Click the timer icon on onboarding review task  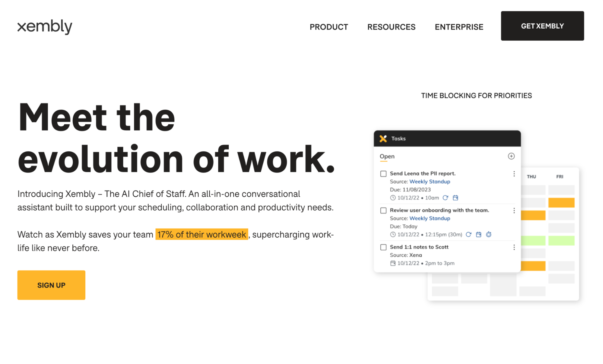489,234
